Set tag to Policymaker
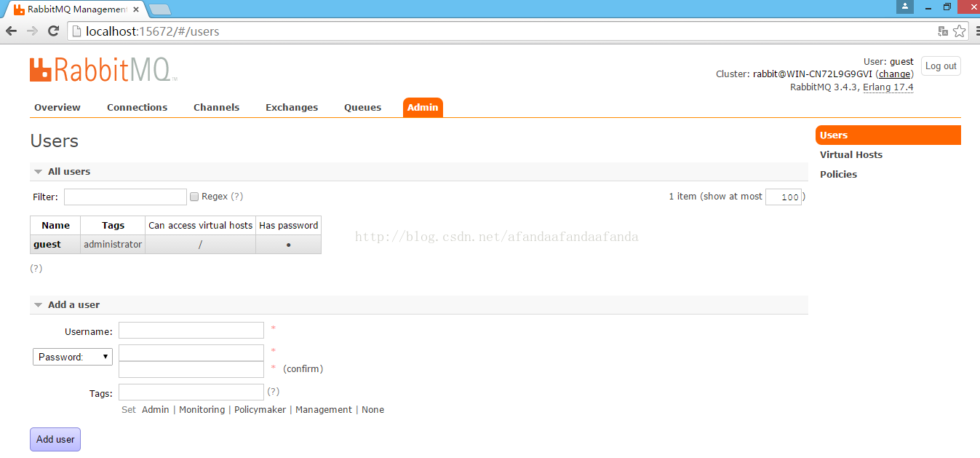 tap(260, 410)
